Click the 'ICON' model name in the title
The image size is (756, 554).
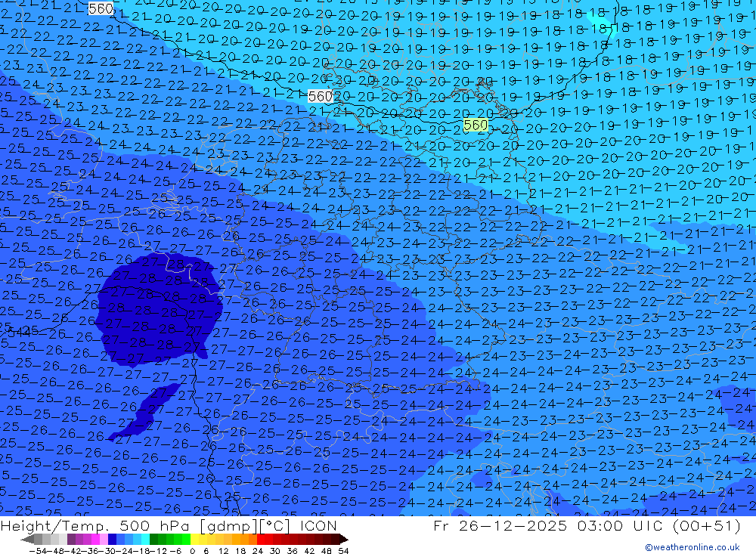coord(318,525)
